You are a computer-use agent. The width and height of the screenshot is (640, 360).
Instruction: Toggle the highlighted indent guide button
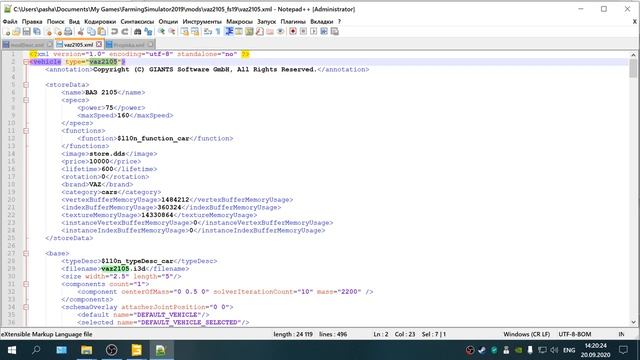229,31
